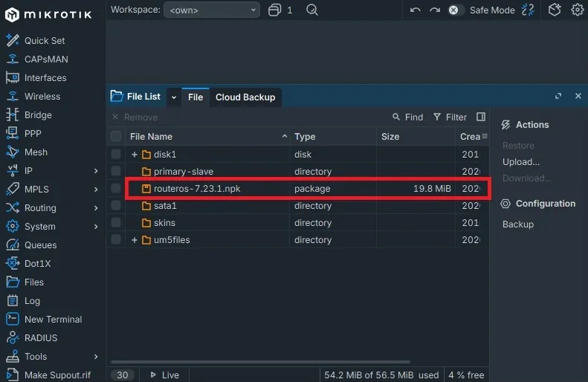Click the Safe Mode arrows icon
Viewport: 588px width, 382px height.
pyautogui.click(x=528, y=10)
